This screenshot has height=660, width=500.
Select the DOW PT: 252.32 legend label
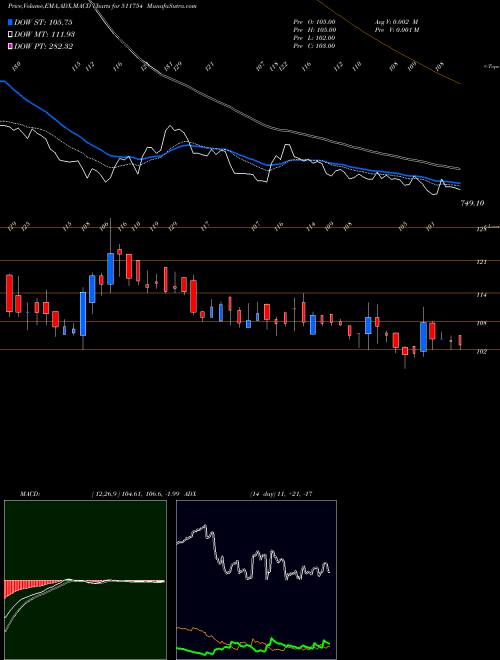point(44,46)
